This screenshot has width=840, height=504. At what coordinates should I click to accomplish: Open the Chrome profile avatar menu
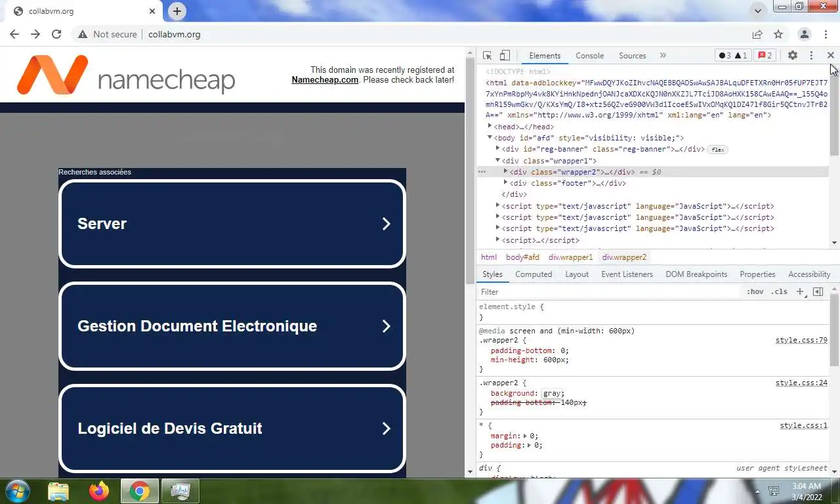[x=804, y=34]
